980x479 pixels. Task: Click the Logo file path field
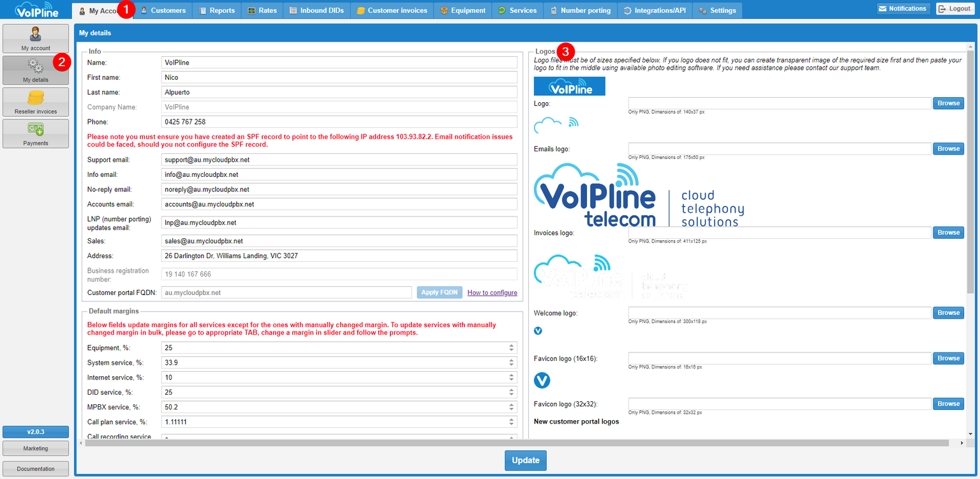pyautogui.click(x=780, y=103)
